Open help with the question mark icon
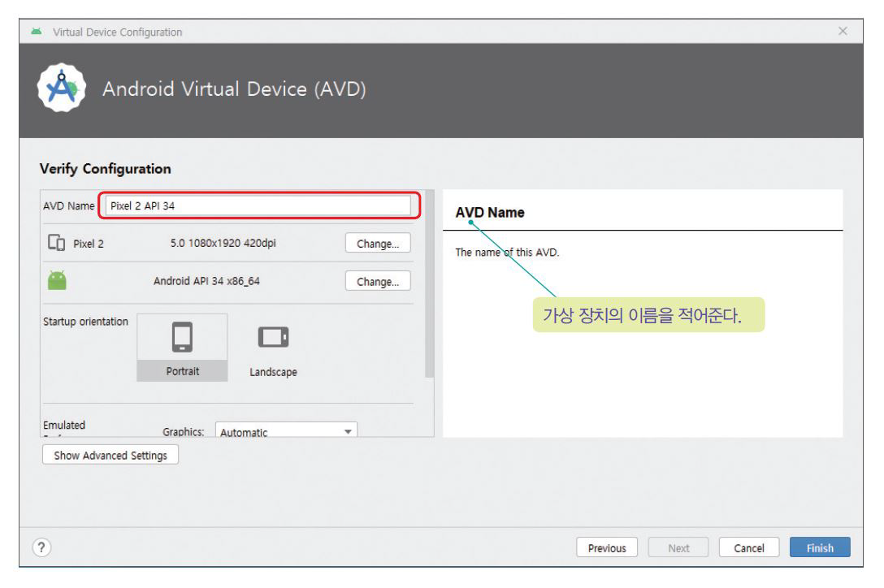Viewport: 884px width, 588px height. click(41, 547)
